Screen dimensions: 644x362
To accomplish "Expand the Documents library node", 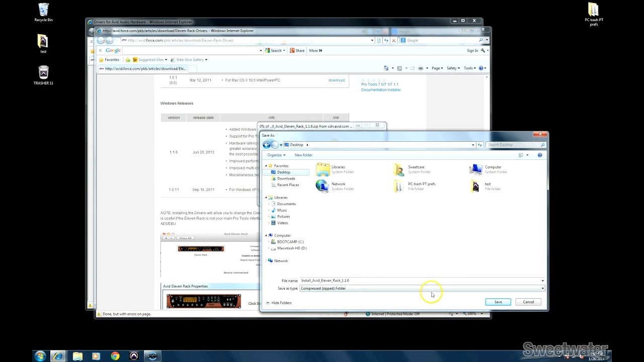I will tap(269, 204).
